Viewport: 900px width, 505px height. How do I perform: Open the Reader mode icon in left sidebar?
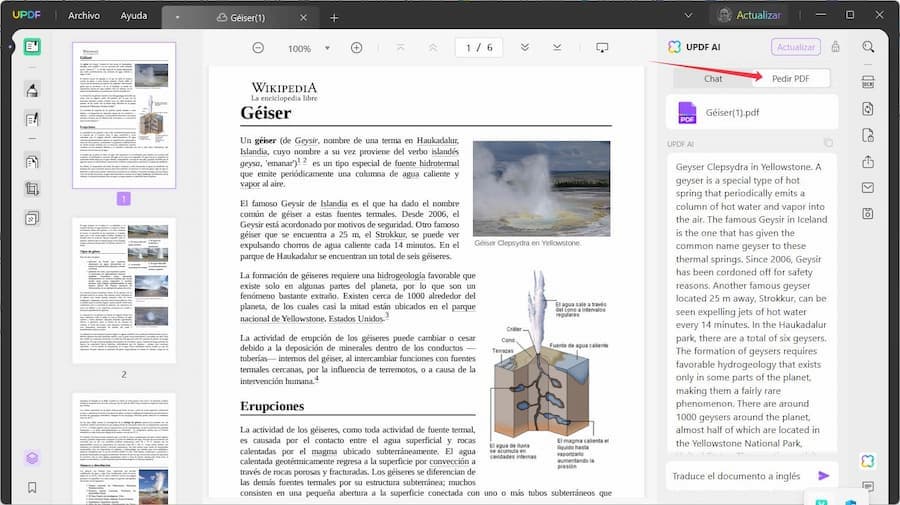[32, 47]
